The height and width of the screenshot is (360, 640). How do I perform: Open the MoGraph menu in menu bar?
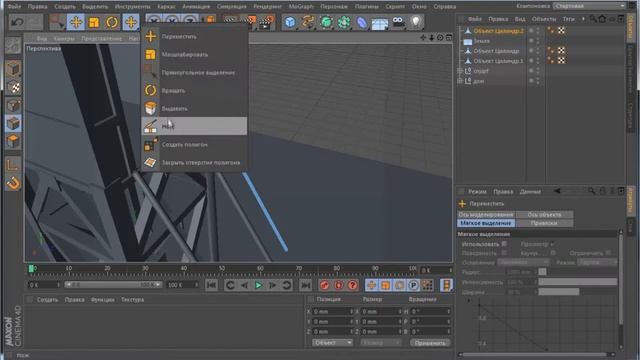point(301,7)
